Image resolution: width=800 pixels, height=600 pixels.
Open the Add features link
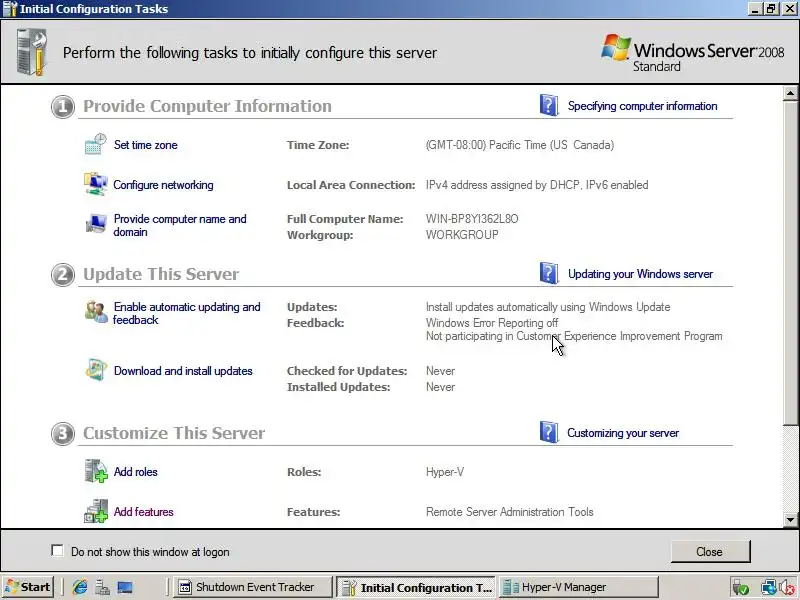coord(143,512)
